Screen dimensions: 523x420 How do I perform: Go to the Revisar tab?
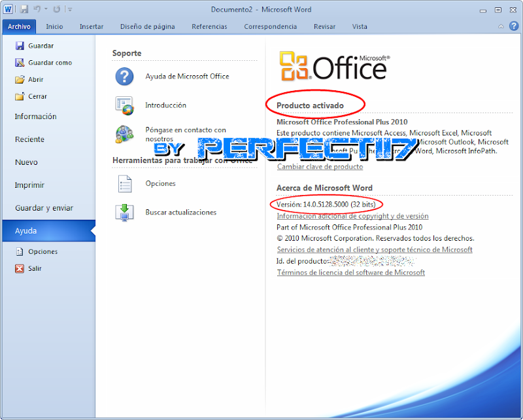point(324,27)
